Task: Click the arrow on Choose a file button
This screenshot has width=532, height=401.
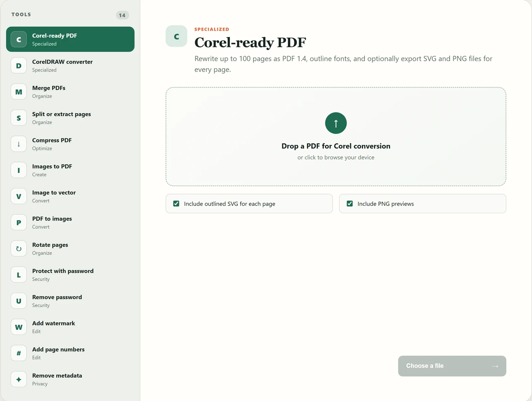Action: 495,366
